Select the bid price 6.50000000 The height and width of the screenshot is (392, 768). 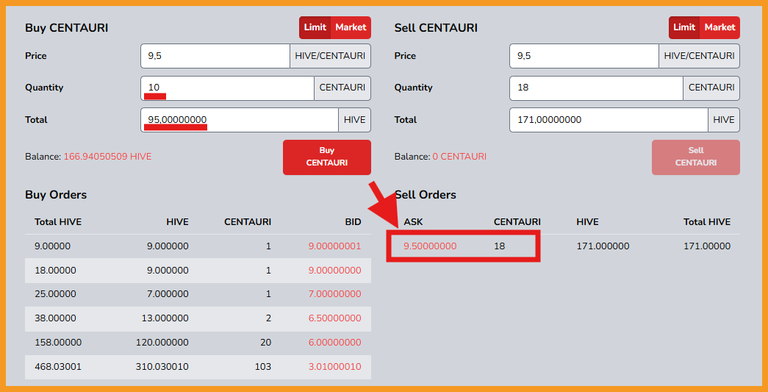(x=335, y=318)
